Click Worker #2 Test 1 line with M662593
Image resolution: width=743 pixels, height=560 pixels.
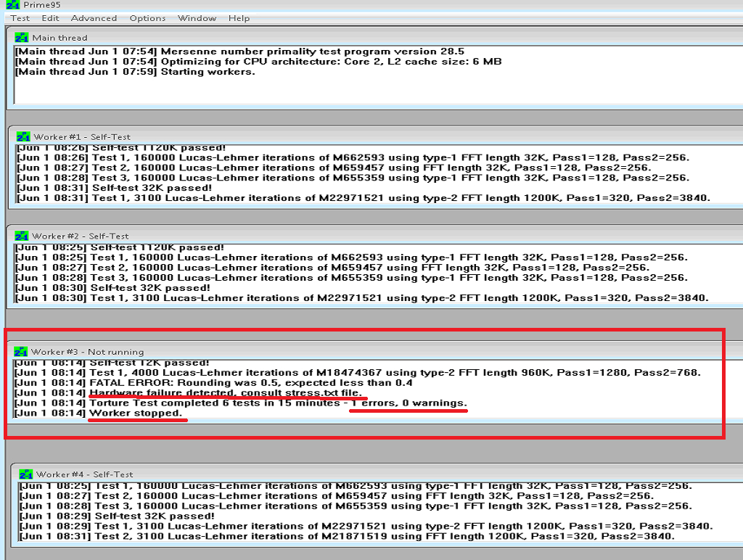(351, 258)
